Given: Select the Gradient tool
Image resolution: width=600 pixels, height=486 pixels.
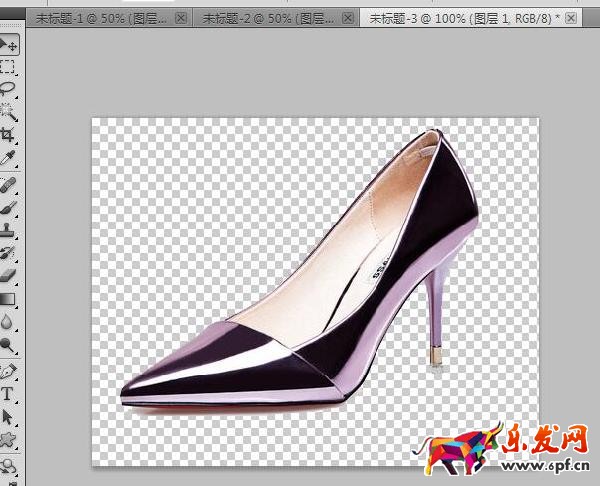Looking at the screenshot, I should 9,298.
